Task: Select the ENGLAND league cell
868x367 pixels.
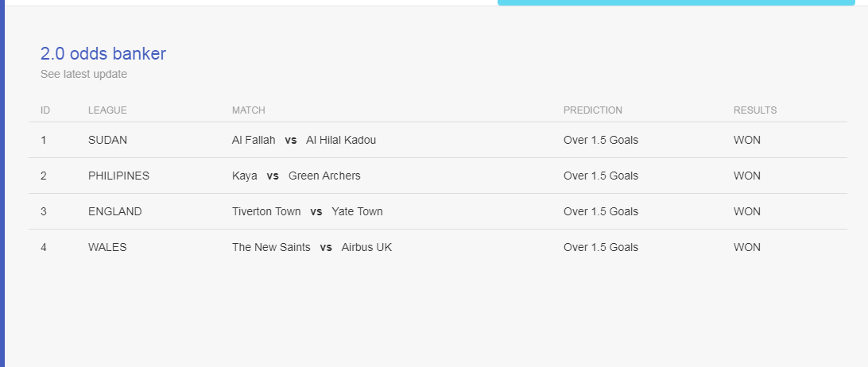Action: (114, 211)
